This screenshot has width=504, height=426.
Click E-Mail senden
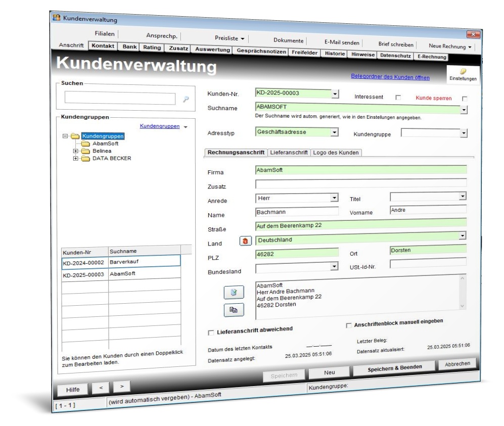coord(342,42)
